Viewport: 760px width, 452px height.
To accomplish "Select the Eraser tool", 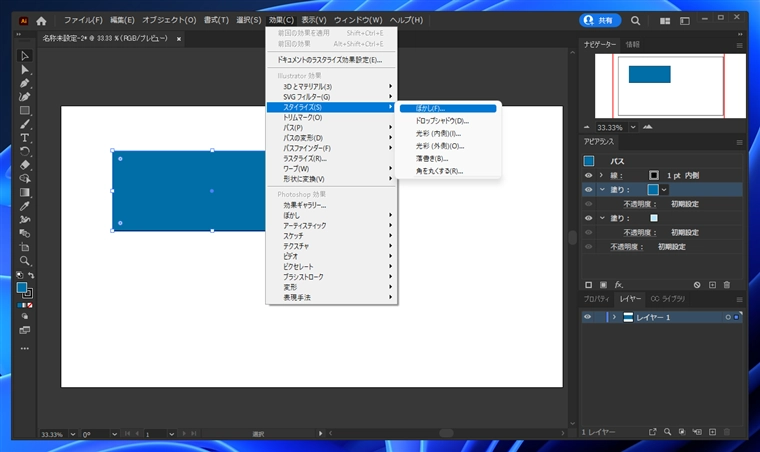I will click(24, 165).
